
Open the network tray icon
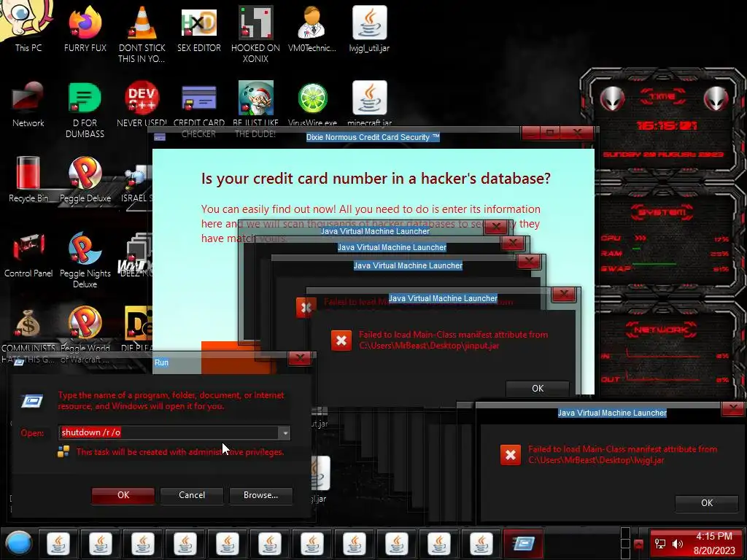point(659,544)
